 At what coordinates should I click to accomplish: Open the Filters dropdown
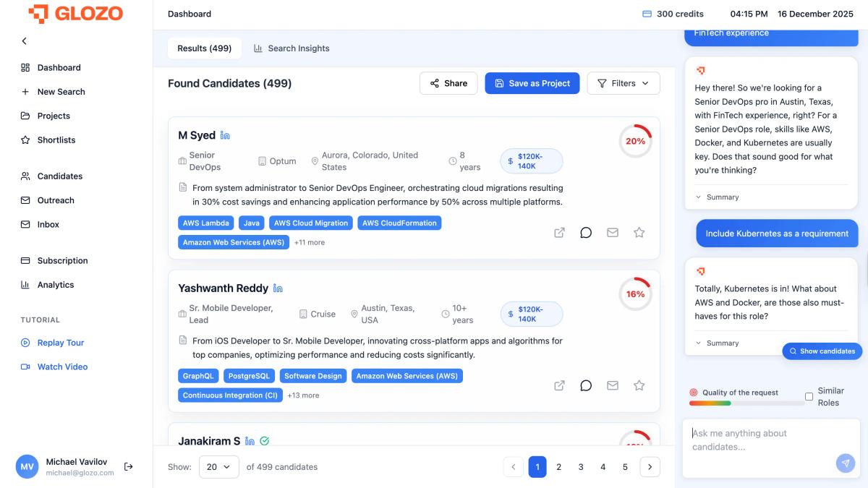(x=623, y=83)
